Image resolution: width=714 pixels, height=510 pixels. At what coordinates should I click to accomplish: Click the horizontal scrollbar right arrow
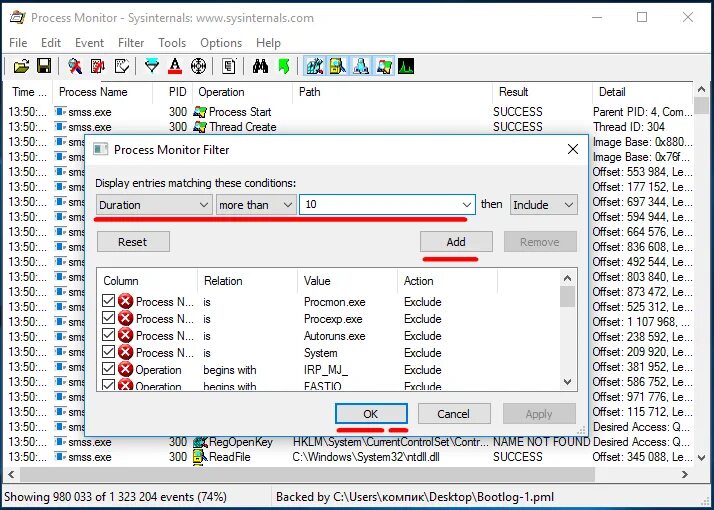[x=685, y=474]
